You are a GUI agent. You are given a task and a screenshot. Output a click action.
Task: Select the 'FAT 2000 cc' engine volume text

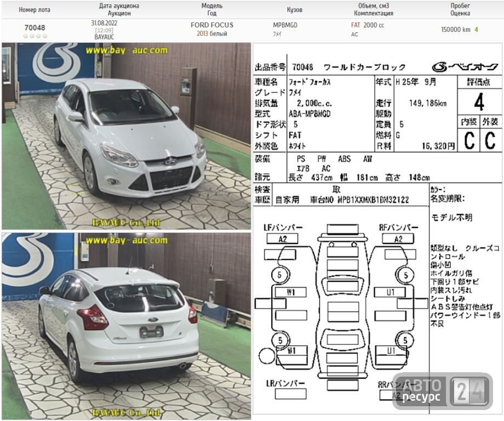tap(368, 25)
